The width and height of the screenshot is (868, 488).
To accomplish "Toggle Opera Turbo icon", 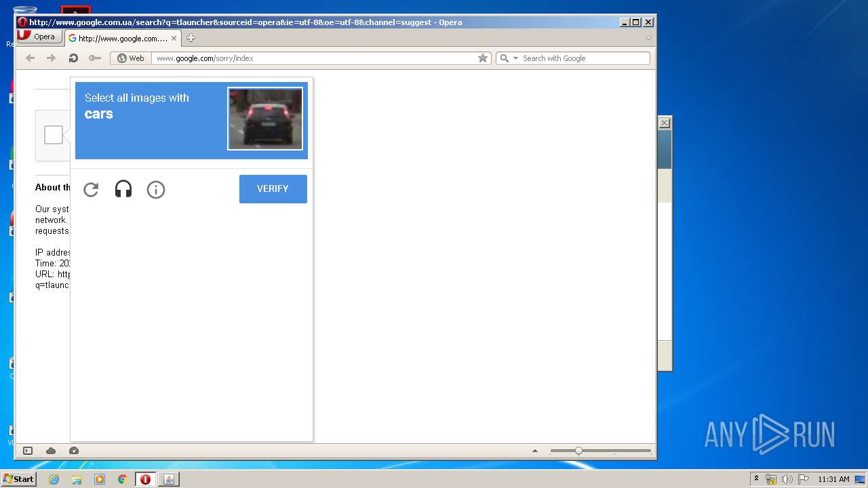I will (74, 451).
